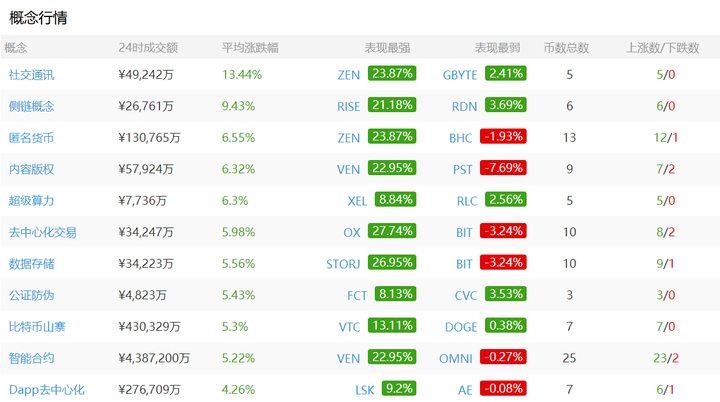Open the 侧链概念 concept link
Image resolution: width=720 pixels, height=402 pixels.
(x=31, y=106)
